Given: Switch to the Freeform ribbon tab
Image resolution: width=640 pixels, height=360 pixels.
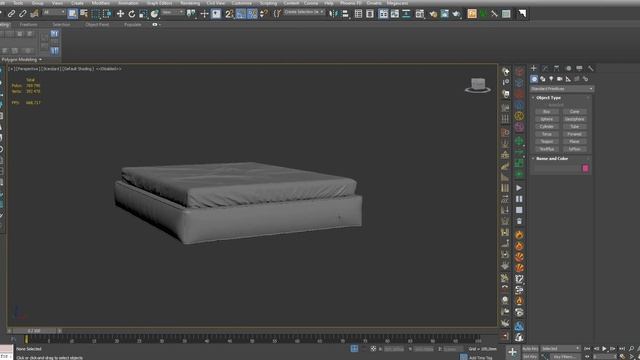Looking at the screenshot, I should [x=29, y=24].
